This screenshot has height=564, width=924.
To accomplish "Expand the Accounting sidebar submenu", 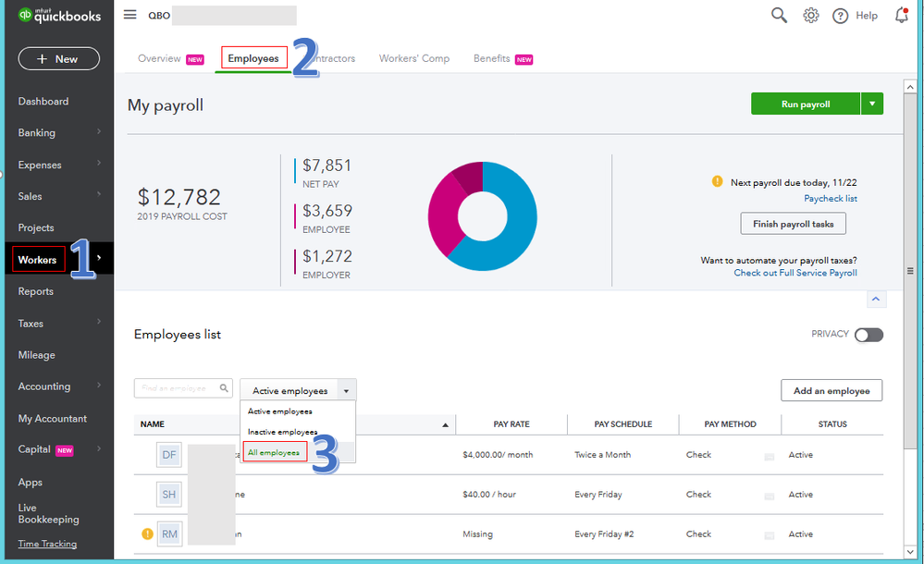I will point(98,385).
